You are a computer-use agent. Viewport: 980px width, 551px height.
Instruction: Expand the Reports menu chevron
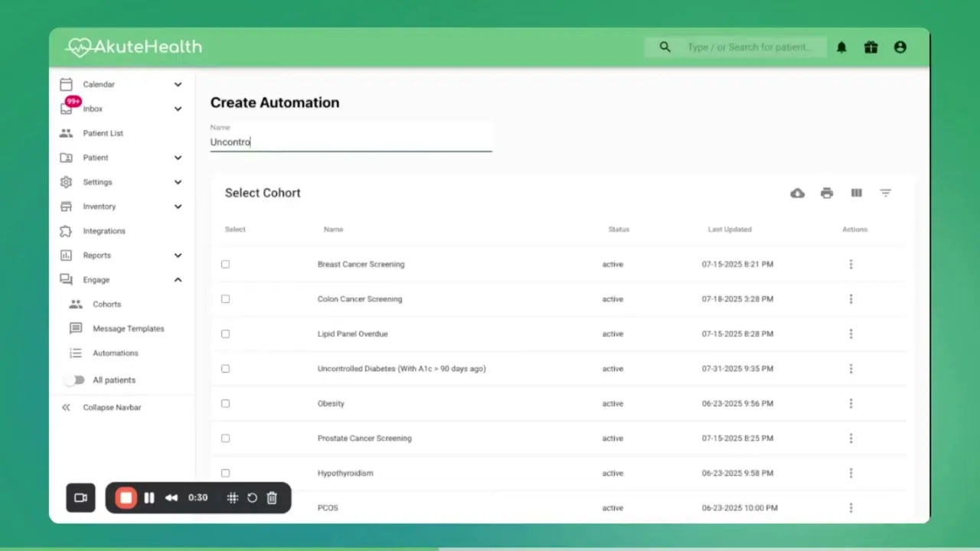178,256
